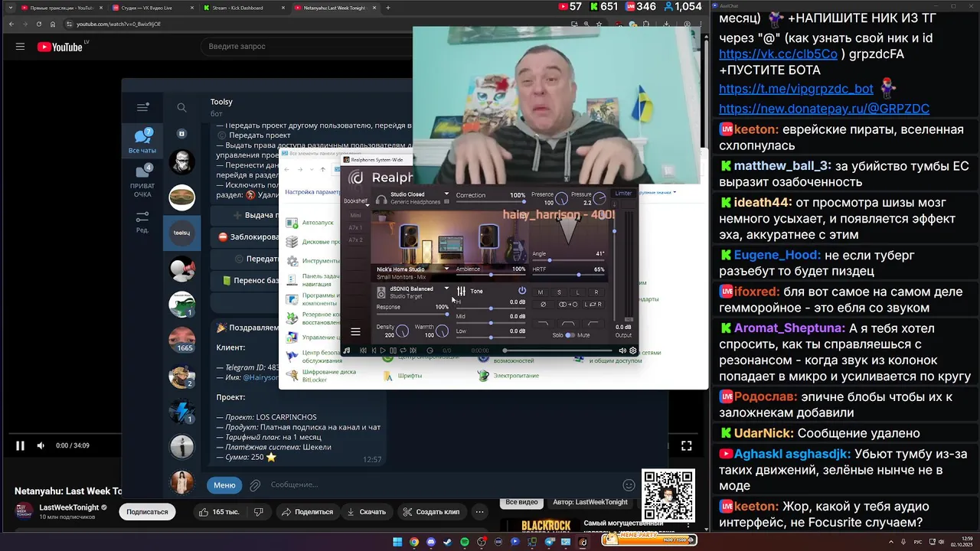Mute the YouTube video volume

click(41, 445)
